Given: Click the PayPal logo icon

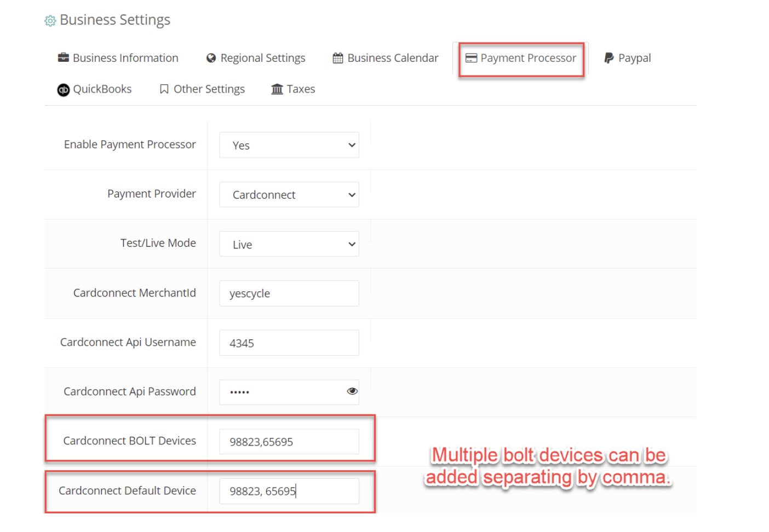Looking at the screenshot, I should click(x=609, y=58).
